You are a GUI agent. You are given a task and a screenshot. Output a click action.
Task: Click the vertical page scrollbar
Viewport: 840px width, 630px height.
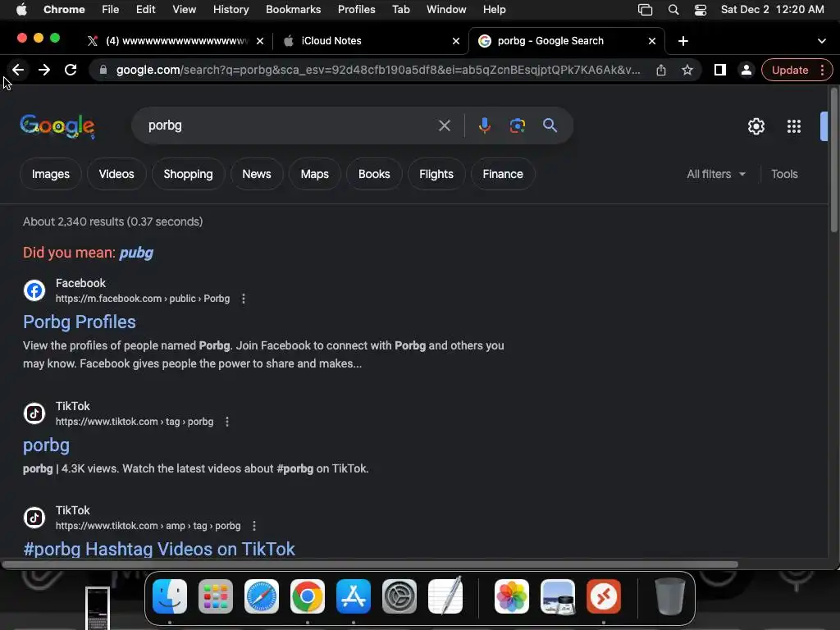pyautogui.click(x=833, y=161)
